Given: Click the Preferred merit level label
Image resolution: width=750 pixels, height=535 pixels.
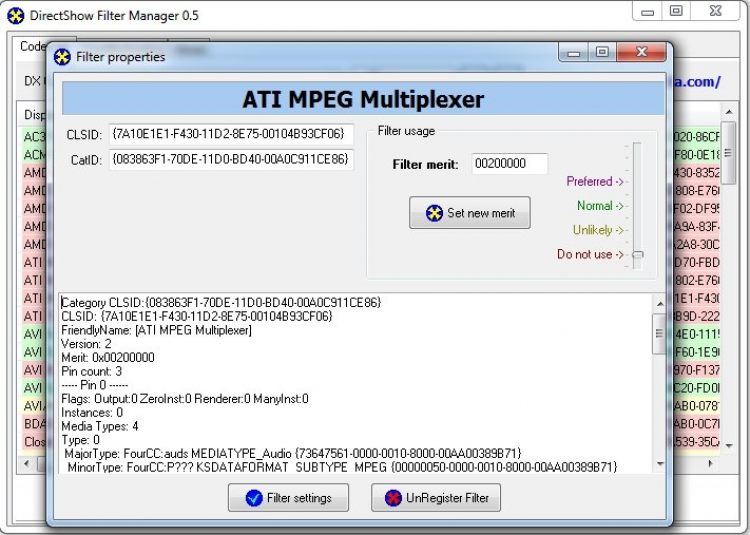Looking at the screenshot, I should pos(595,181).
